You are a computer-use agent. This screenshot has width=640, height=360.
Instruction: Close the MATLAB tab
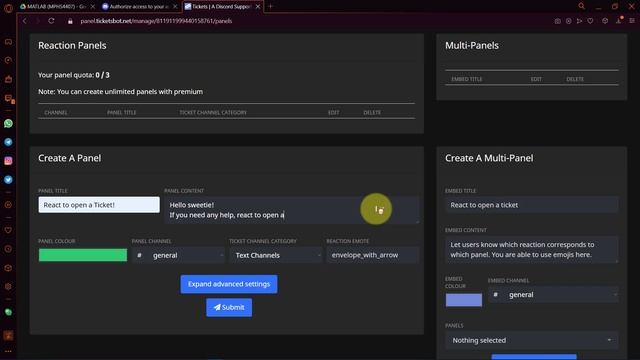(x=93, y=7)
